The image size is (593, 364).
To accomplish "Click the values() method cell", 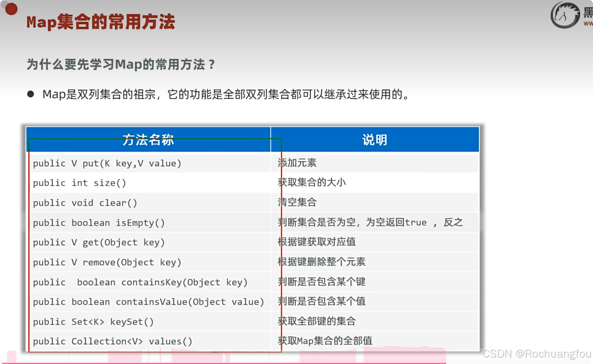I will [x=113, y=341].
